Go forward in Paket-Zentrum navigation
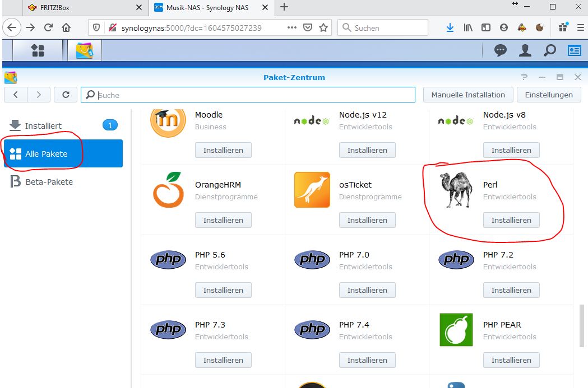The width and height of the screenshot is (588, 388). tap(39, 95)
